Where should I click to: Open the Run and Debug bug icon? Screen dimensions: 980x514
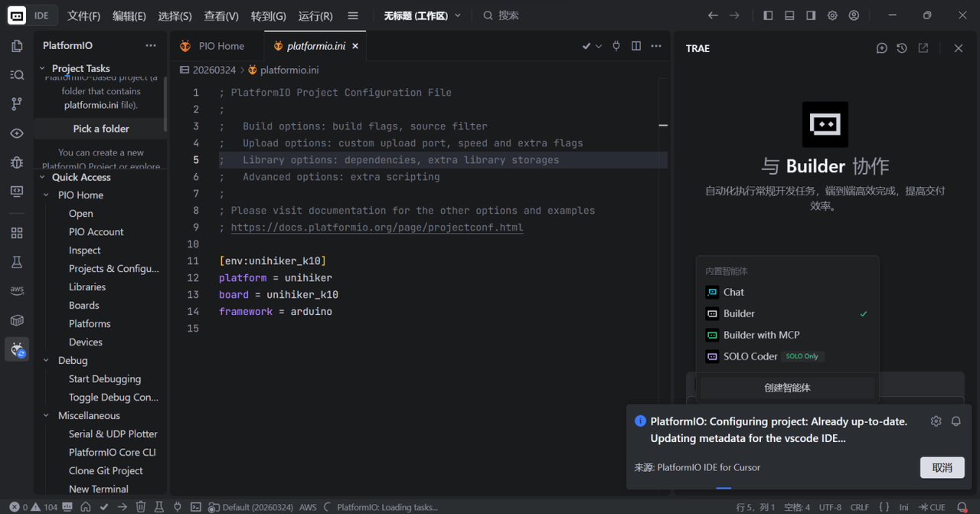pos(17,162)
